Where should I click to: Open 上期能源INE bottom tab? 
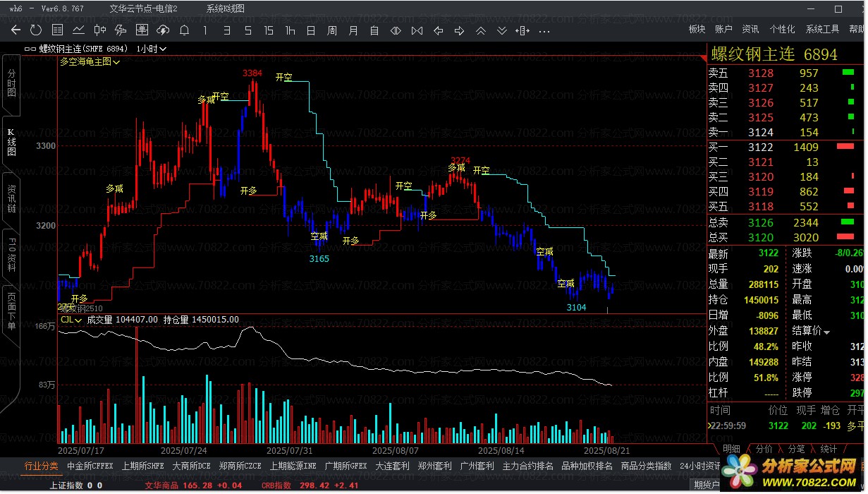coord(293,466)
